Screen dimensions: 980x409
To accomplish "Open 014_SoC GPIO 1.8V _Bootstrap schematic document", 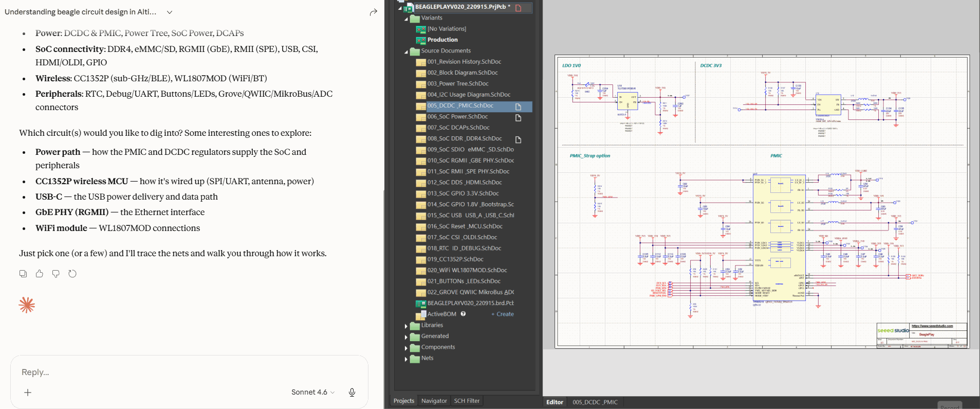I will click(x=471, y=204).
